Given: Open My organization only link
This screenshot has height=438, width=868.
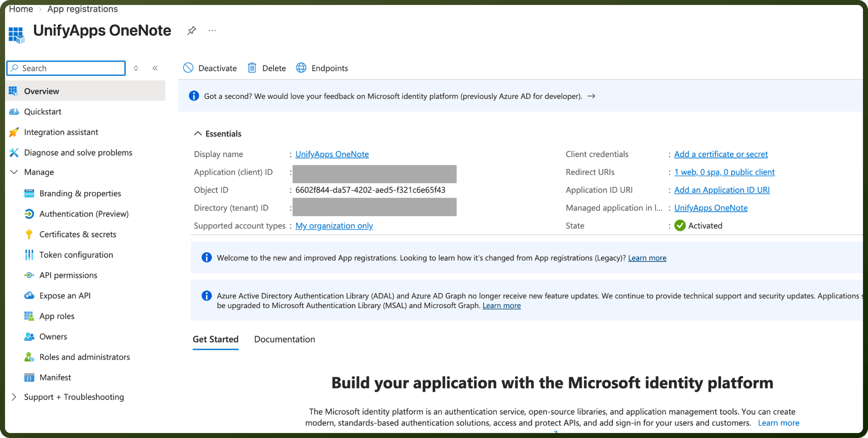Looking at the screenshot, I should pyautogui.click(x=334, y=226).
